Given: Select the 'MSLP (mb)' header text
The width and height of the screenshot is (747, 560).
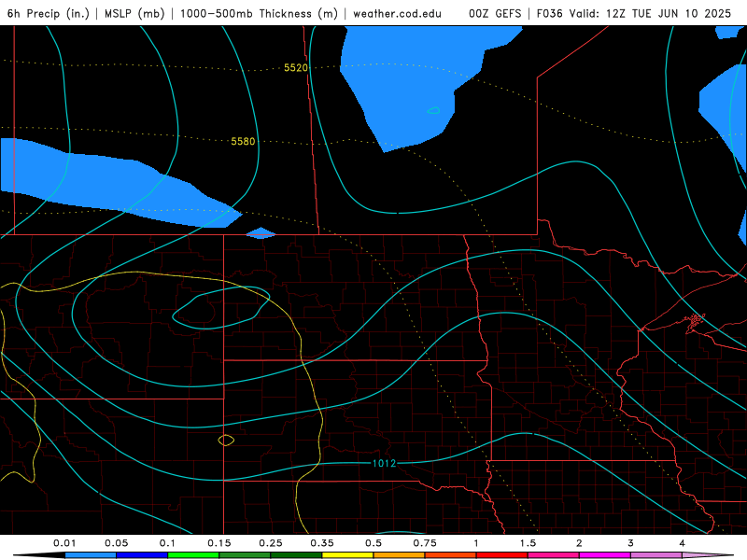Looking at the screenshot, I should point(134,13).
